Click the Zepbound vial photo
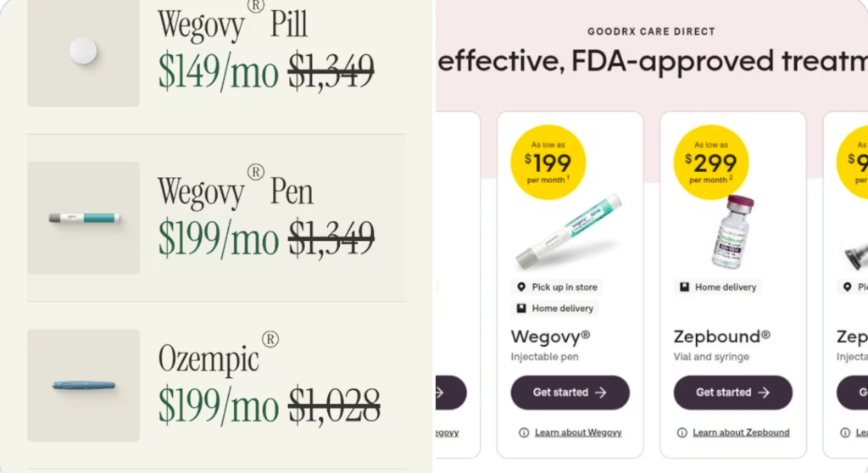Viewport: 868px width, 473px height. pyautogui.click(x=733, y=231)
